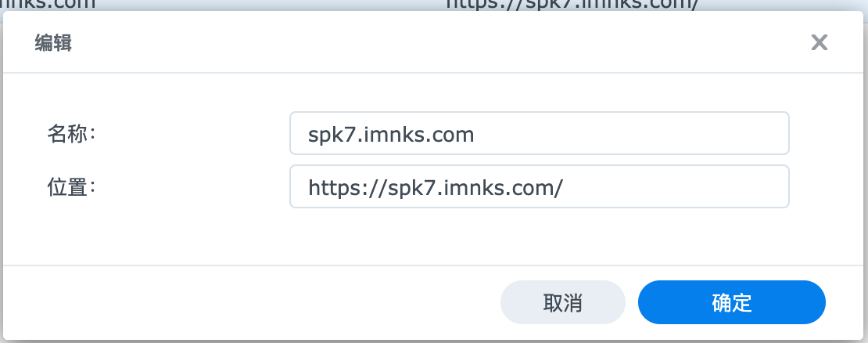
Task: Click the empty footer area beside 取消
Action: (249, 302)
